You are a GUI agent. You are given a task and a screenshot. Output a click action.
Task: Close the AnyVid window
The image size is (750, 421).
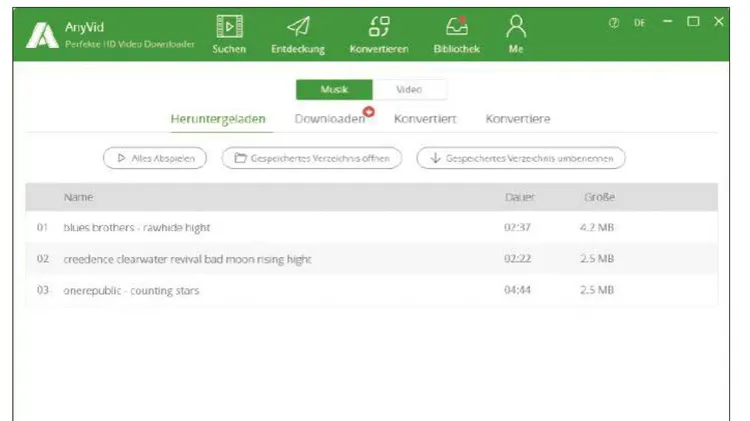tap(718, 22)
